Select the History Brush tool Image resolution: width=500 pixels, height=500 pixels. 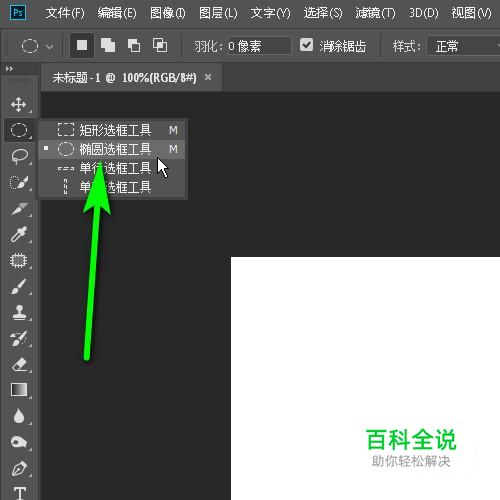[x=19, y=338]
